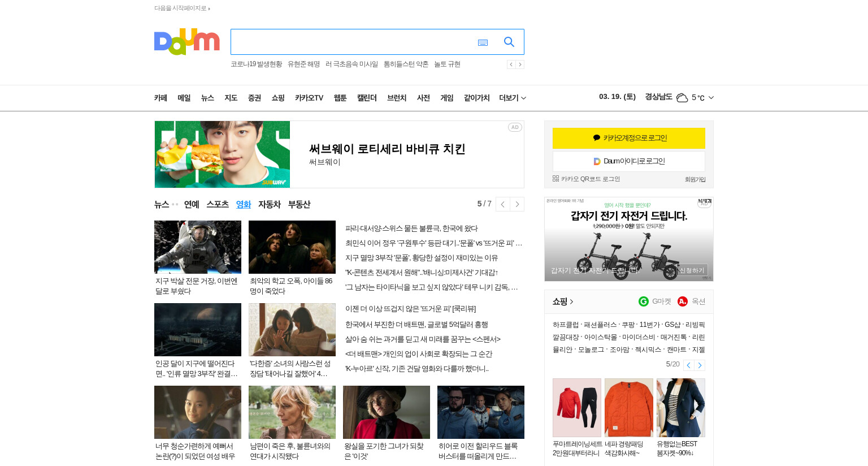Viewport: 868px width, 466px height.
Task: Click the Gmarket green G icon
Action: tap(644, 301)
